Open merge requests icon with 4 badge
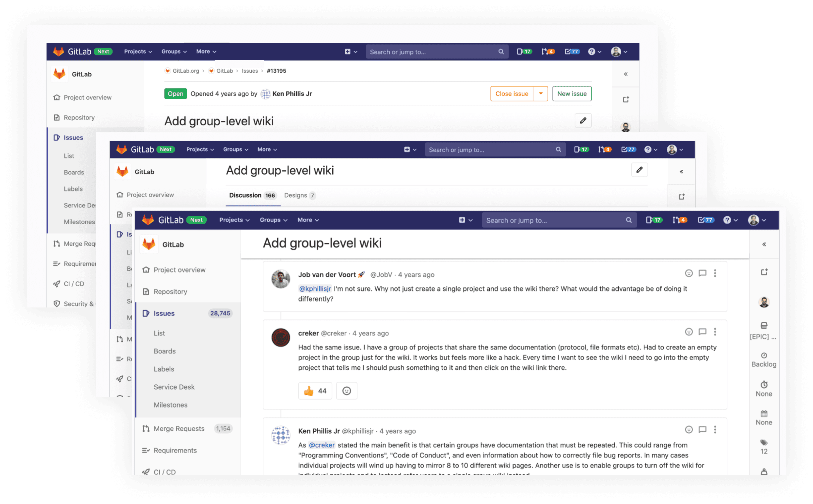The width and height of the screenshot is (813, 504). point(679,220)
